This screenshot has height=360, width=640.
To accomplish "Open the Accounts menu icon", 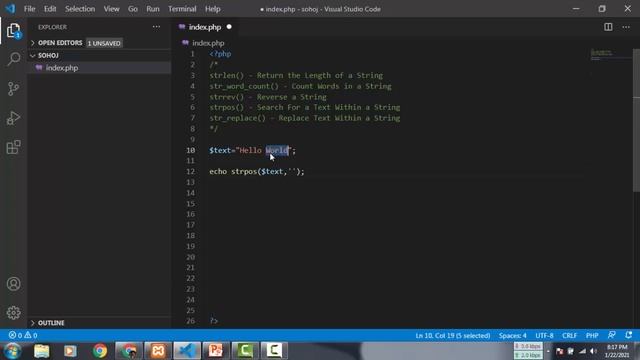I will coord(13,284).
